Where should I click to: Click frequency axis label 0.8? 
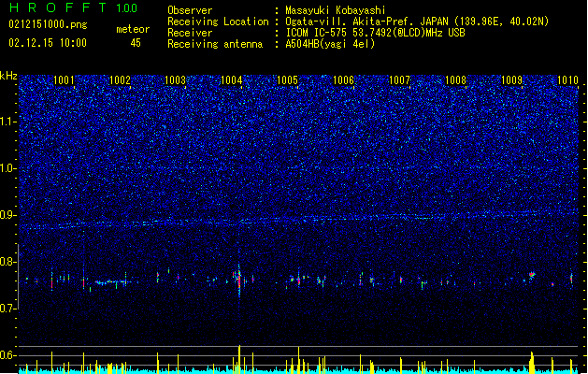8,262
